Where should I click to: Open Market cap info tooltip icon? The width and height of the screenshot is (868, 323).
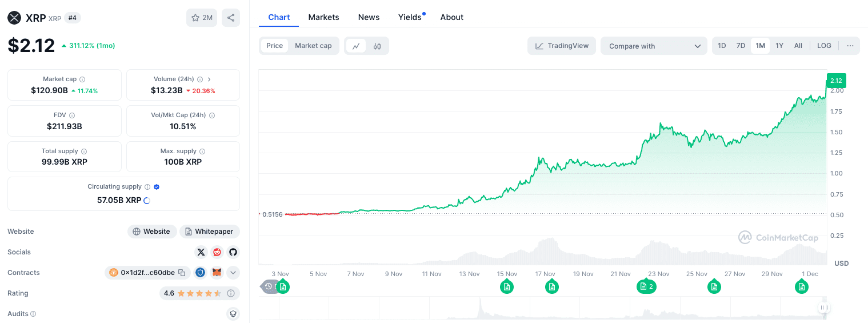click(82, 79)
